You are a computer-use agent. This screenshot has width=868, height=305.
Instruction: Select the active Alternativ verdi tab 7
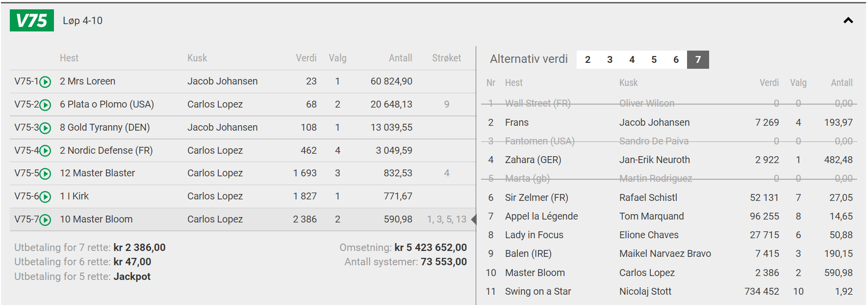pos(698,59)
